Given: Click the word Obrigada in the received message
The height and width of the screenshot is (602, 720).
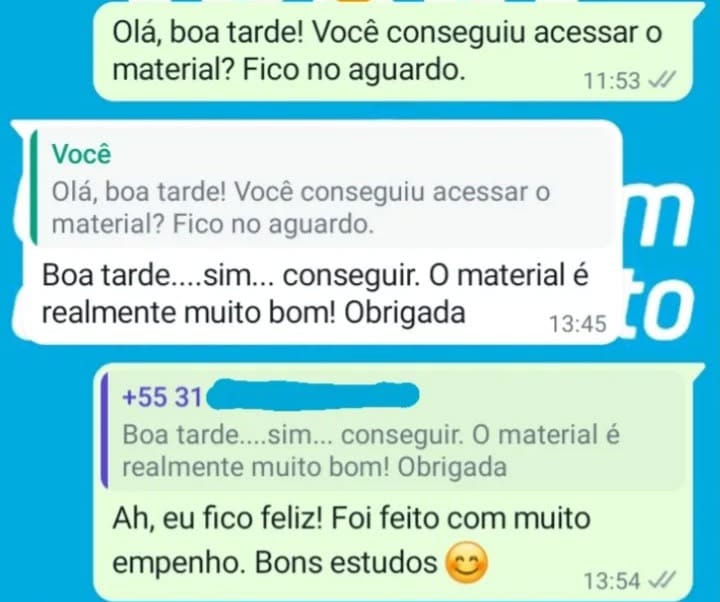Looking at the screenshot, I should pos(405,313).
